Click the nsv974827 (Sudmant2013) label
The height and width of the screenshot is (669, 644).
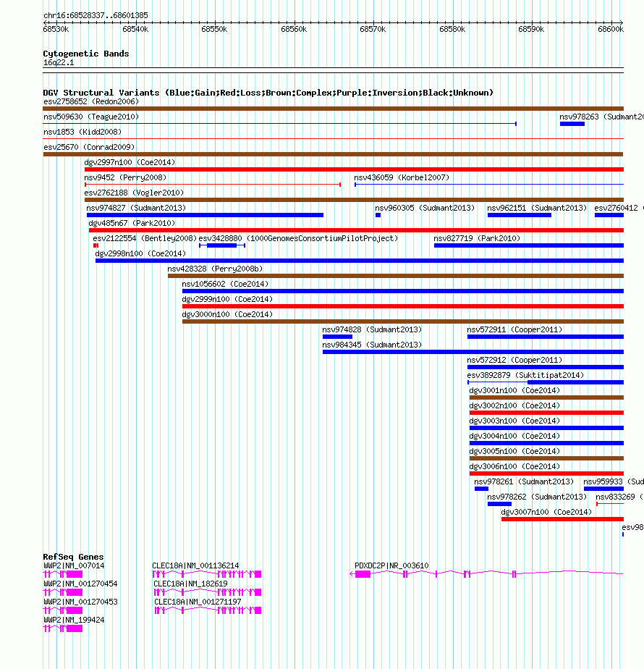[136, 209]
